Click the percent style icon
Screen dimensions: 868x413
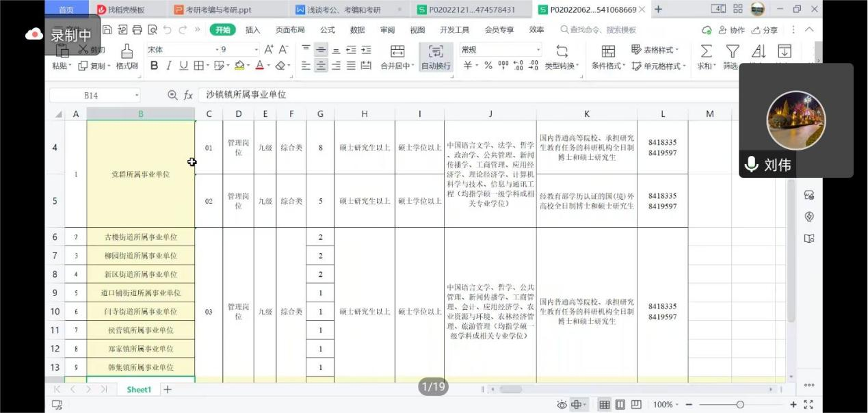pos(488,66)
